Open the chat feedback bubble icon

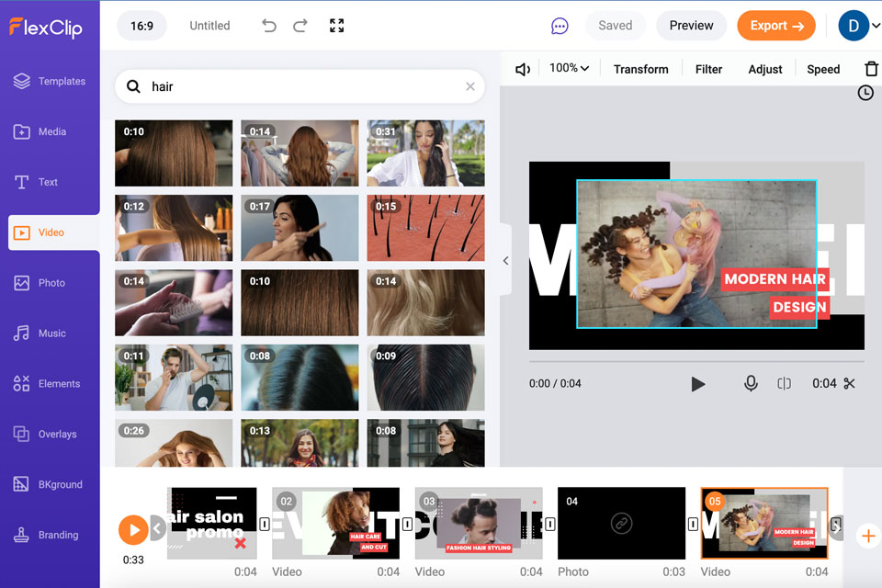560,26
